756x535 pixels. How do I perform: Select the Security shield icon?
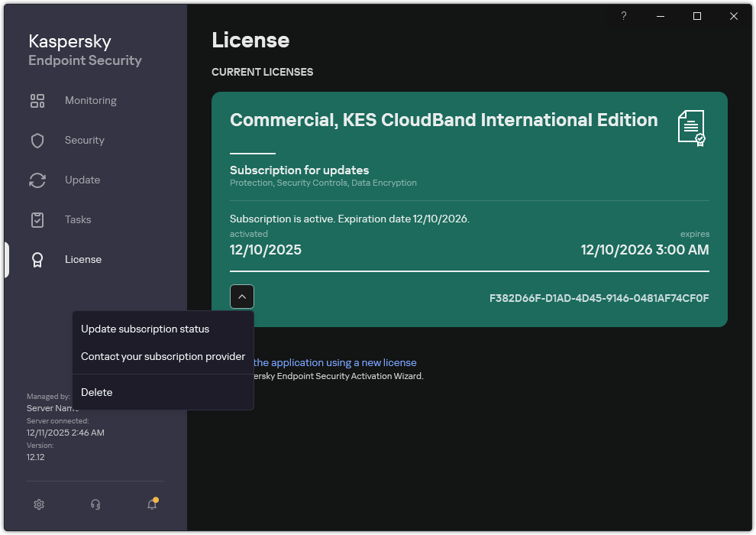37,140
